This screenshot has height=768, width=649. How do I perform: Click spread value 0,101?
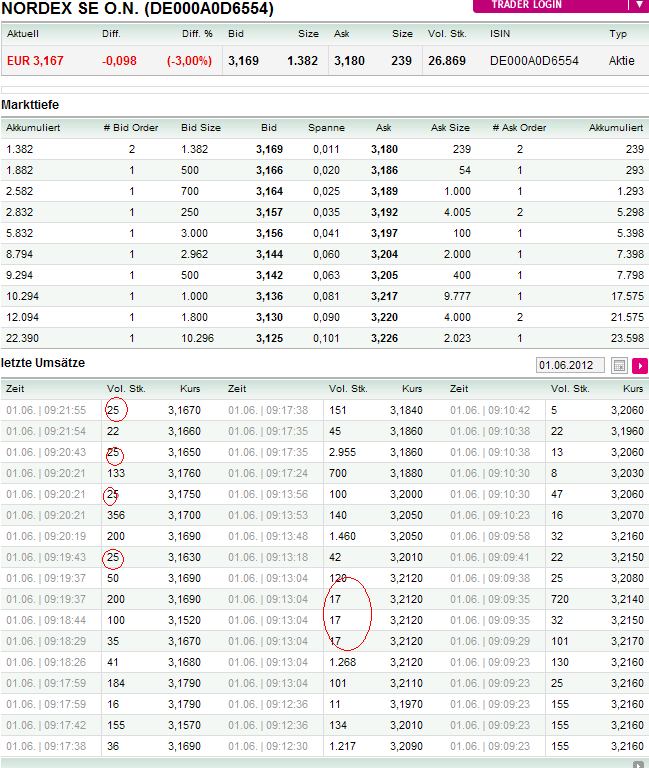326,338
